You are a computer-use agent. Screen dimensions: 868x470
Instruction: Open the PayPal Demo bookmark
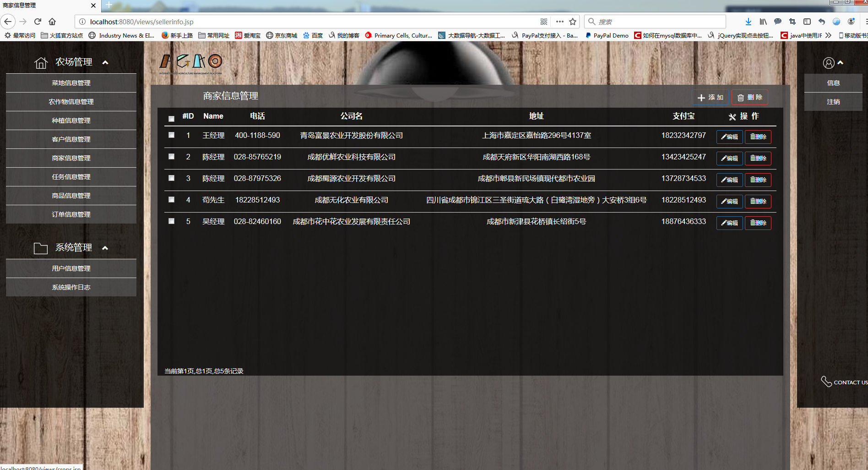607,35
